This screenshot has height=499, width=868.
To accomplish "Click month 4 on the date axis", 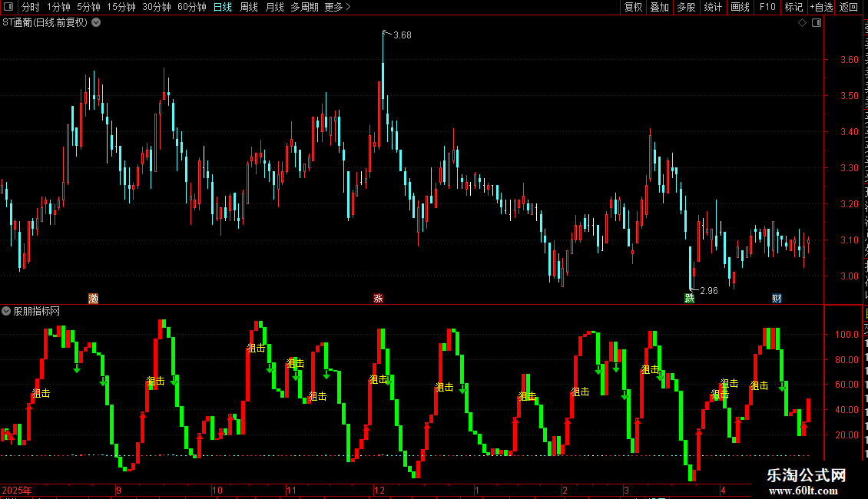I will tap(723, 490).
